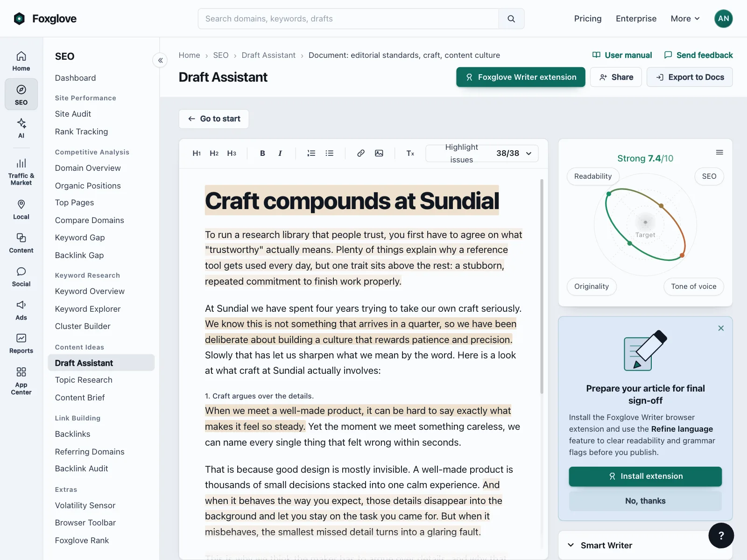The image size is (747, 560).
Task: Click the editor vertical scrollbar thumb
Action: point(542,286)
